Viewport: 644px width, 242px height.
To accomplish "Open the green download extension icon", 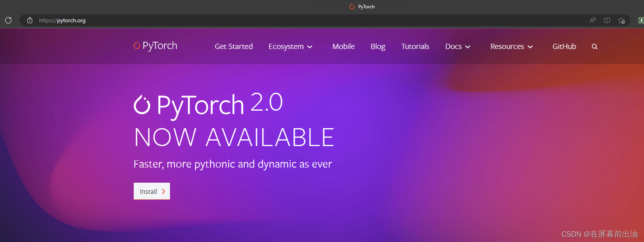I will coord(641,20).
